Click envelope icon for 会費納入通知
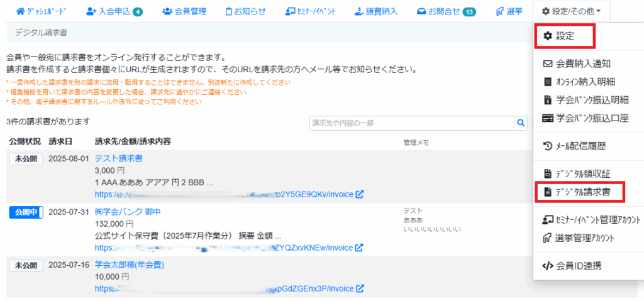 pos(547,63)
